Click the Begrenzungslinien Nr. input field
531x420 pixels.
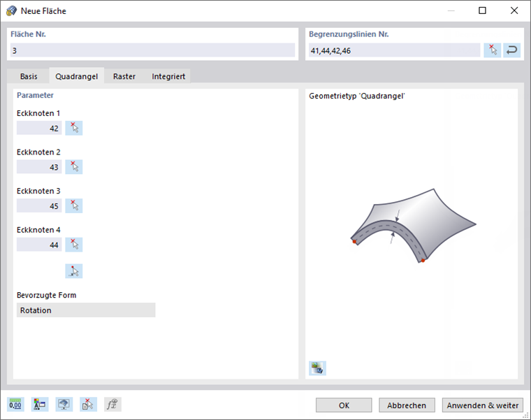394,50
